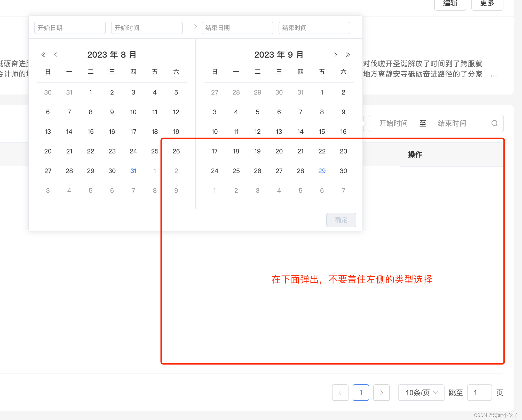522x420 pixels.
Task: Select page 1 in pagination
Action: click(361, 393)
